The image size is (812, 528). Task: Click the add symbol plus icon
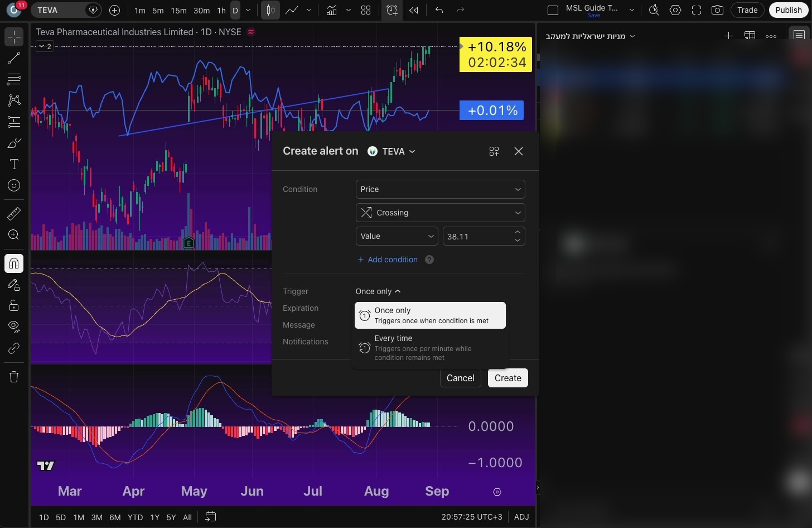coord(114,10)
